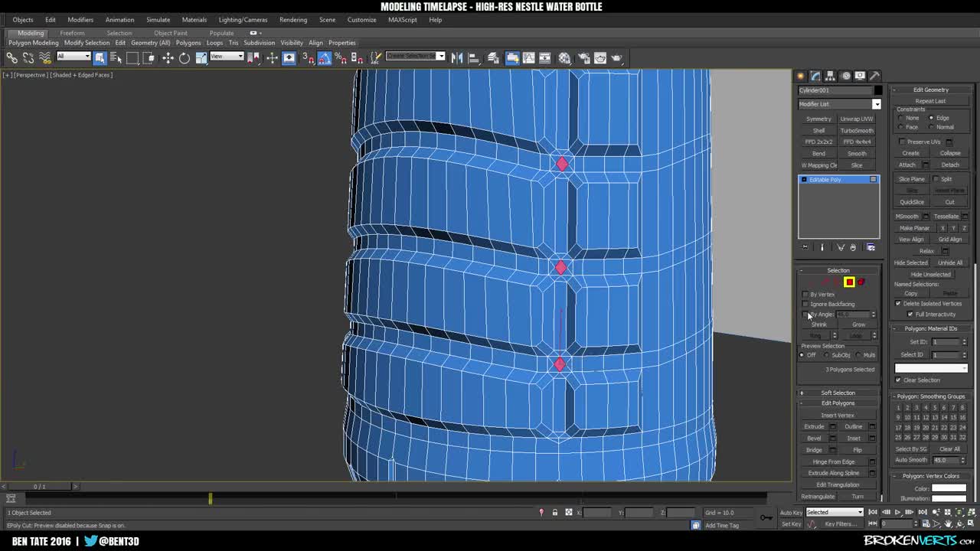Switch to the Object Paint ribbon tab

pyautogui.click(x=170, y=33)
